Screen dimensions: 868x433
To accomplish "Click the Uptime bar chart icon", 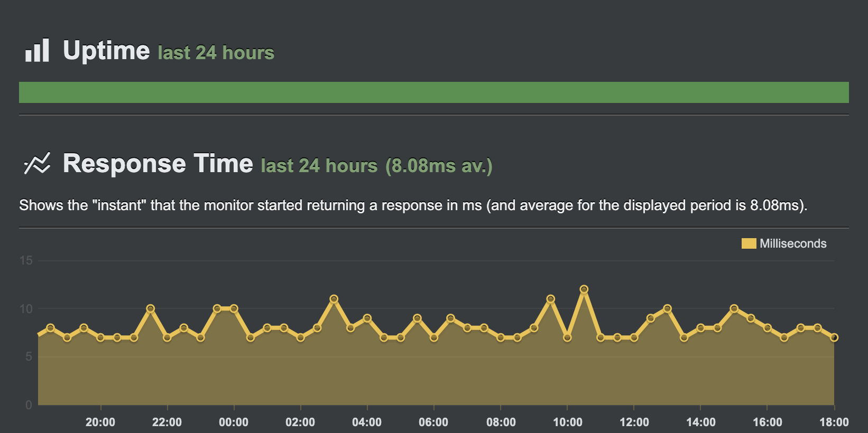I will click(x=37, y=51).
